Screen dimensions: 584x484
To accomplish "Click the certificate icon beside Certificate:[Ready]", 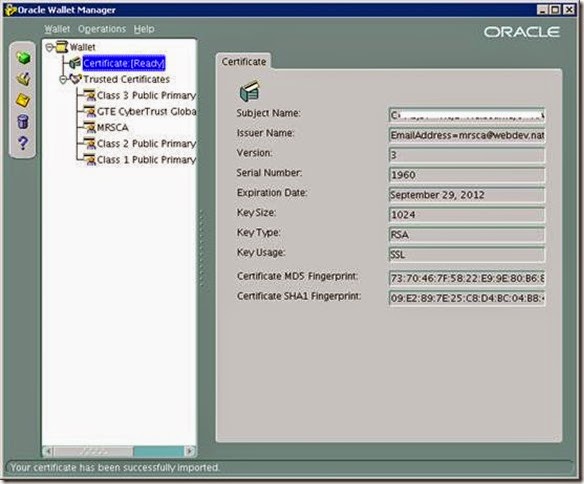I will (76, 63).
